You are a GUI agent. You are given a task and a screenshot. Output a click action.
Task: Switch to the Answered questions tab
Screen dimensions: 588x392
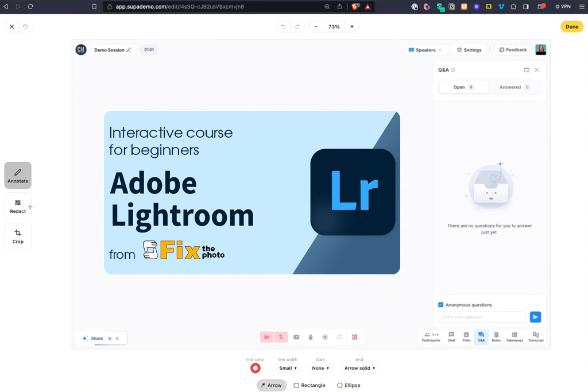point(514,87)
